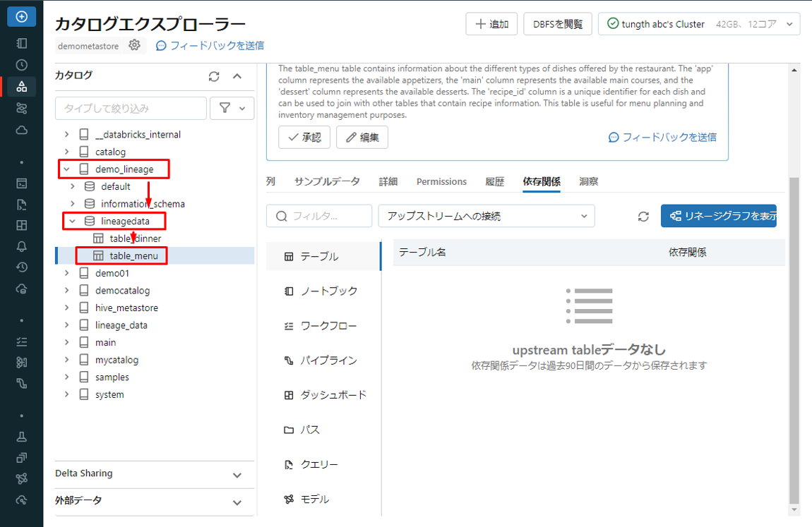Click the 承認 button
This screenshot has width=812, height=527.
click(x=304, y=138)
